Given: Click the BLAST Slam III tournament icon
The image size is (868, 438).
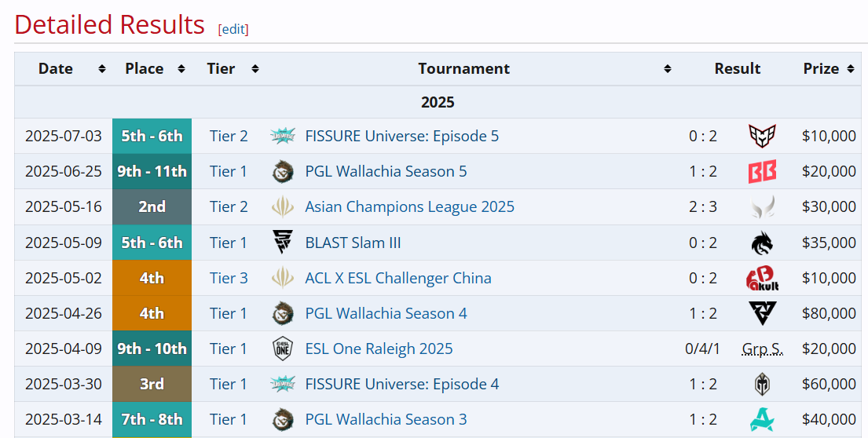Looking at the screenshot, I should pyautogui.click(x=283, y=243).
